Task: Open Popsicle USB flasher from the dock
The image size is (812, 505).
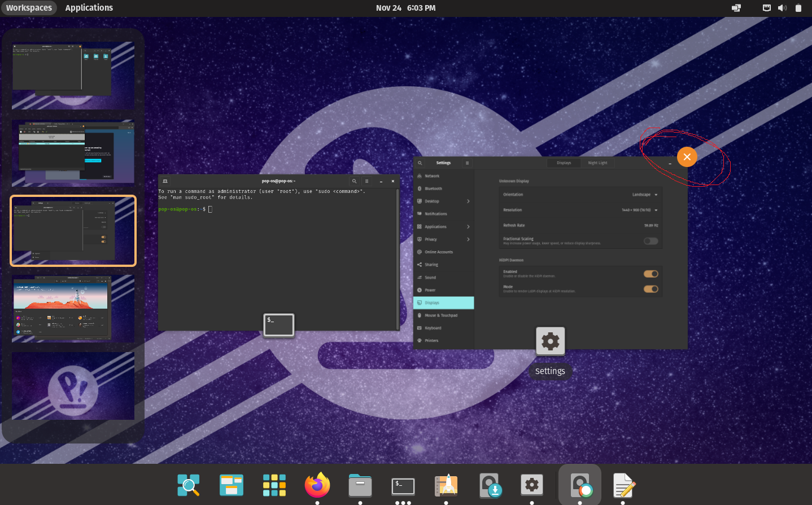Action: click(x=488, y=486)
